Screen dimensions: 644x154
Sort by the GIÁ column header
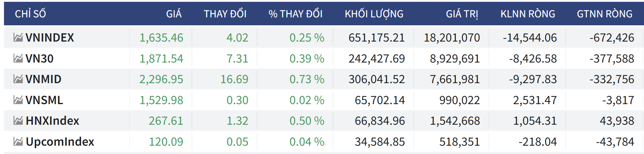click(x=174, y=14)
